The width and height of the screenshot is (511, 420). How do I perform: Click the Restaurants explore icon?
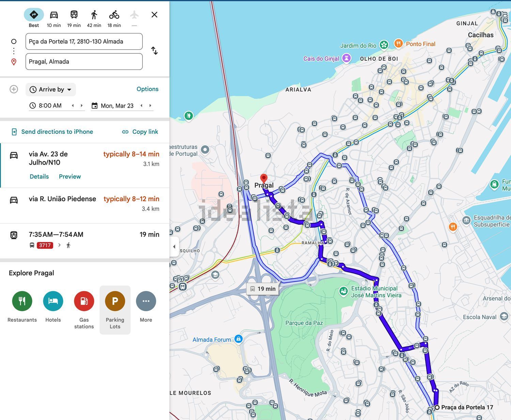[x=22, y=301]
